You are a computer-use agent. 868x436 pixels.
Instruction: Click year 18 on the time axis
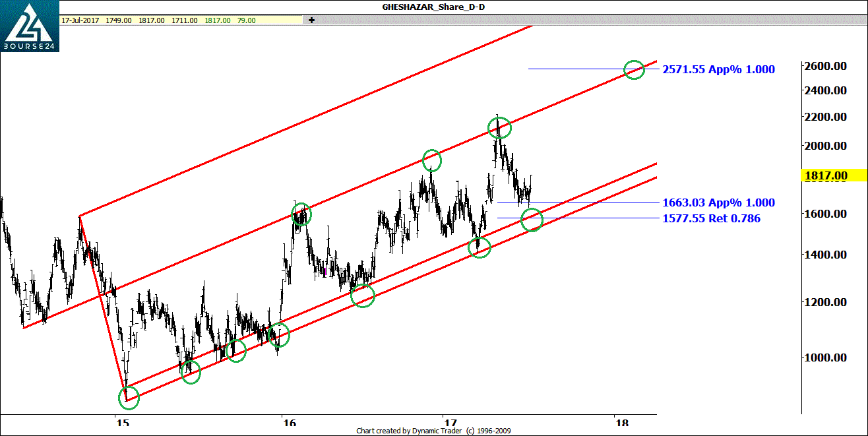pyautogui.click(x=618, y=423)
